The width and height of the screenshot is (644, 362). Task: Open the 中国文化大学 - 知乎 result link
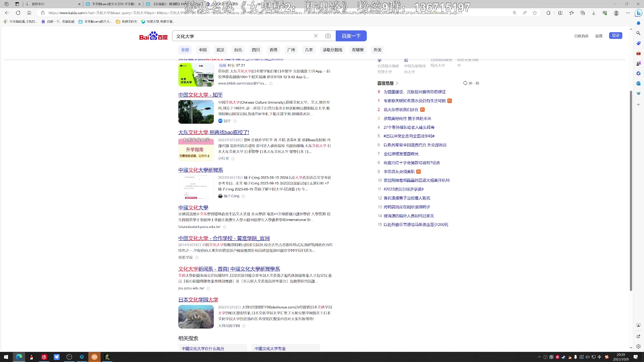(200, 95)
